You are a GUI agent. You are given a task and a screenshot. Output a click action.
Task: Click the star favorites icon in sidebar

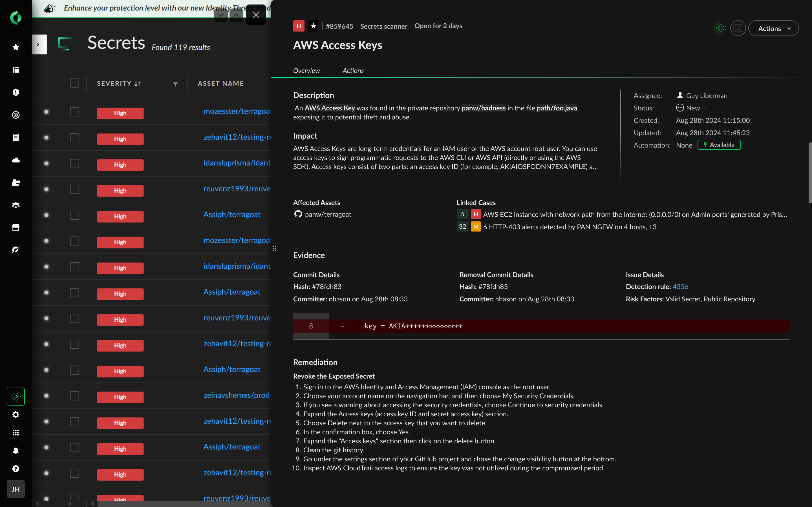[16, 47]
